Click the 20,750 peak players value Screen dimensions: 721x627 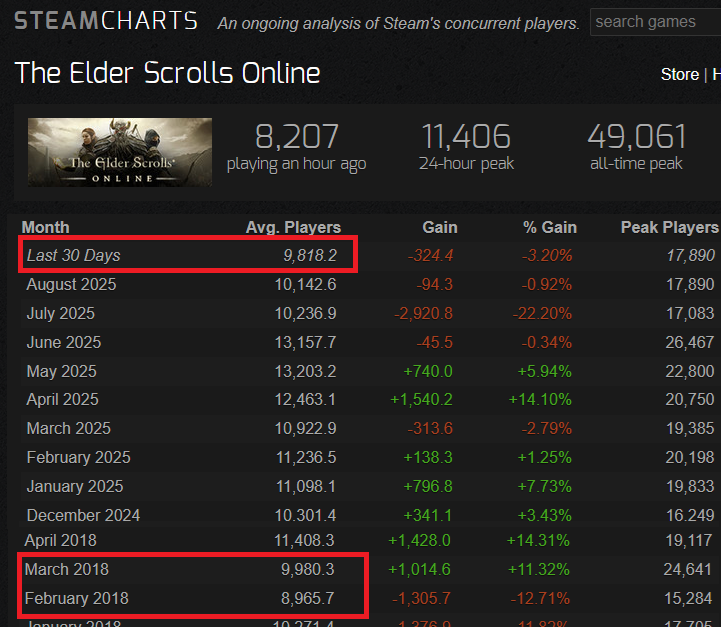point(690,399)
